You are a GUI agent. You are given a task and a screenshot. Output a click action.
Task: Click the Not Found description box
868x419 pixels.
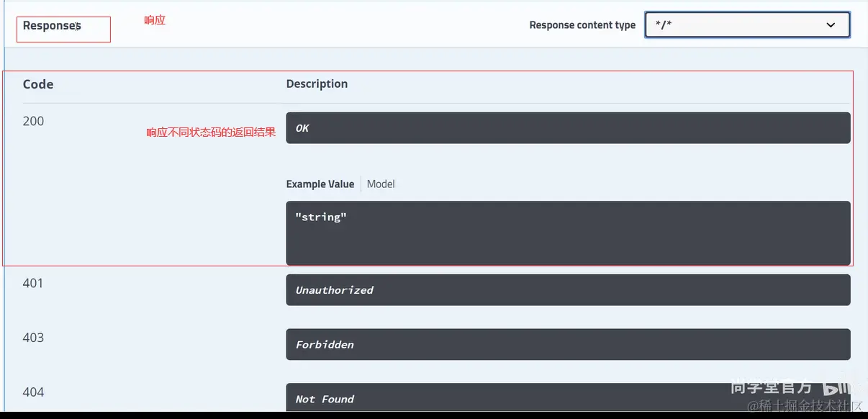[568, 397]
